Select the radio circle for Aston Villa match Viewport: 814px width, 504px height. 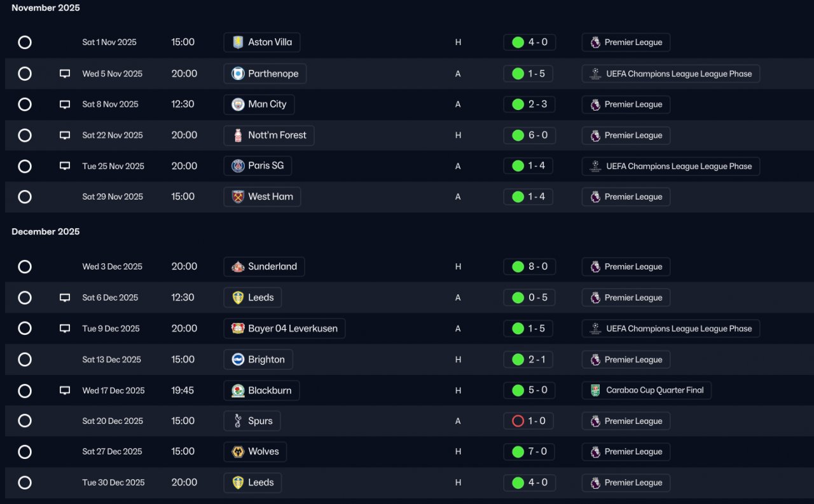(25, 43)
